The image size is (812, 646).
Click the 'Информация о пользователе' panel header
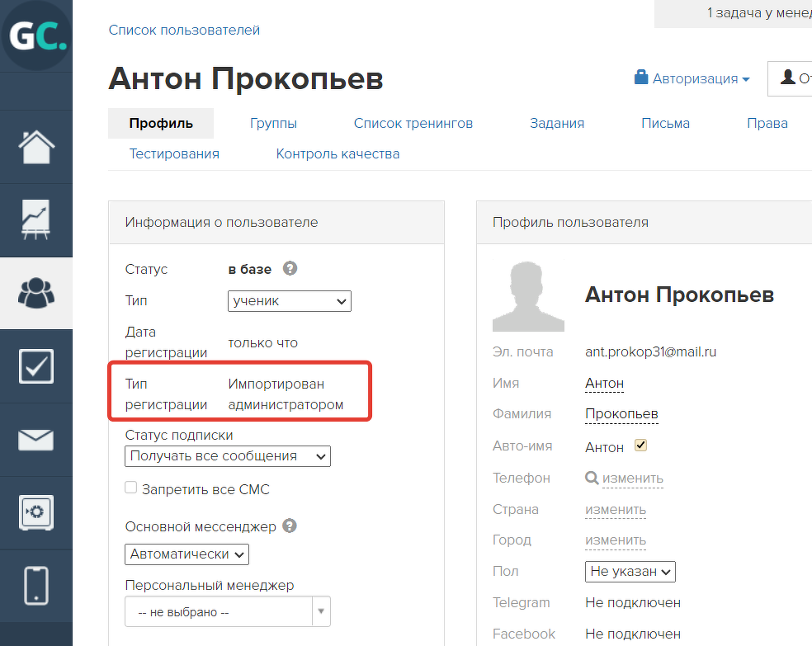click(276, 223)
